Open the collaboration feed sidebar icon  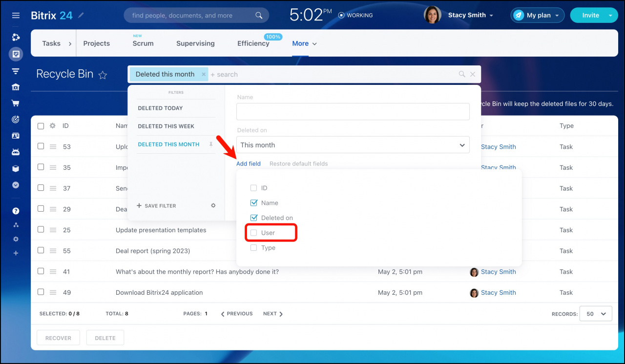point(16,37)
